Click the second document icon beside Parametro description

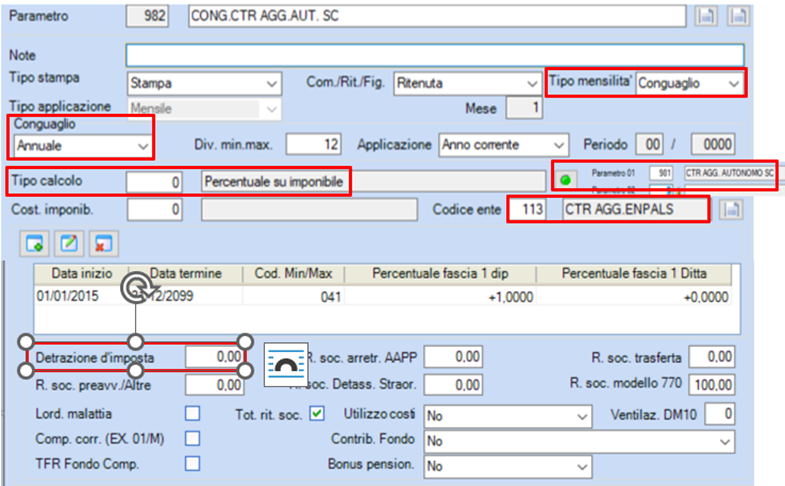tap(738, 16)
